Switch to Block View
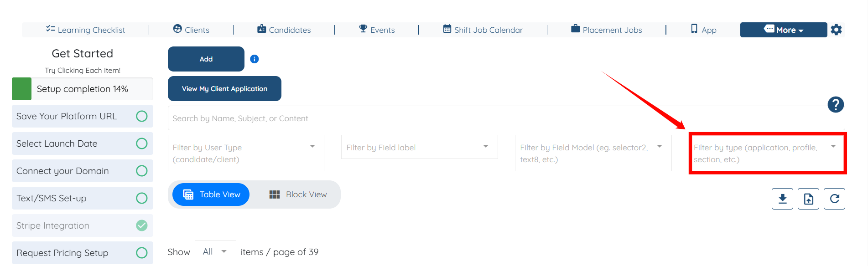Screen dimensions: 868x266 click(x=298, y=194)
